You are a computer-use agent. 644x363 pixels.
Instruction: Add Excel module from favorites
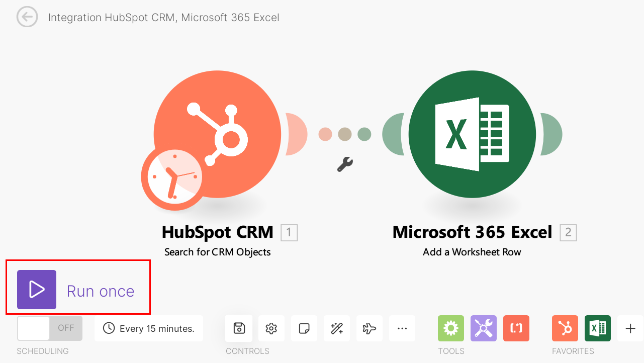598,328
